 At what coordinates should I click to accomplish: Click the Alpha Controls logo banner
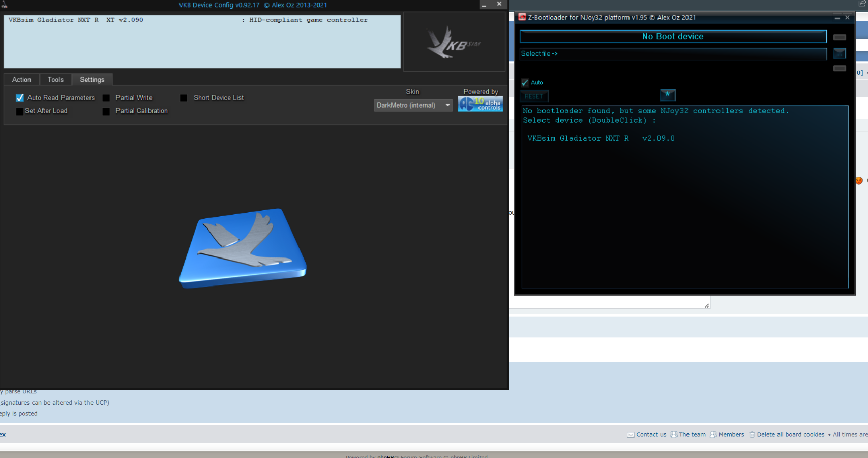click(481, 104)
